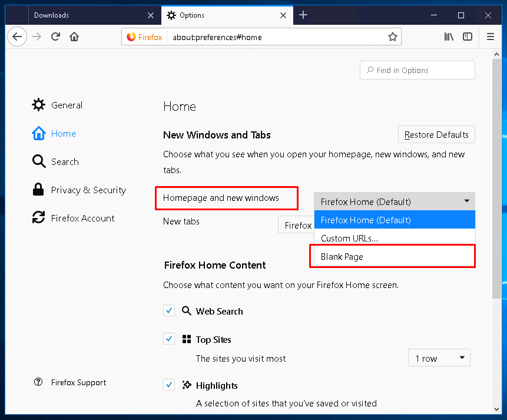Click the New tabs label
Viewport: 507px width, 420px height.
181,221
